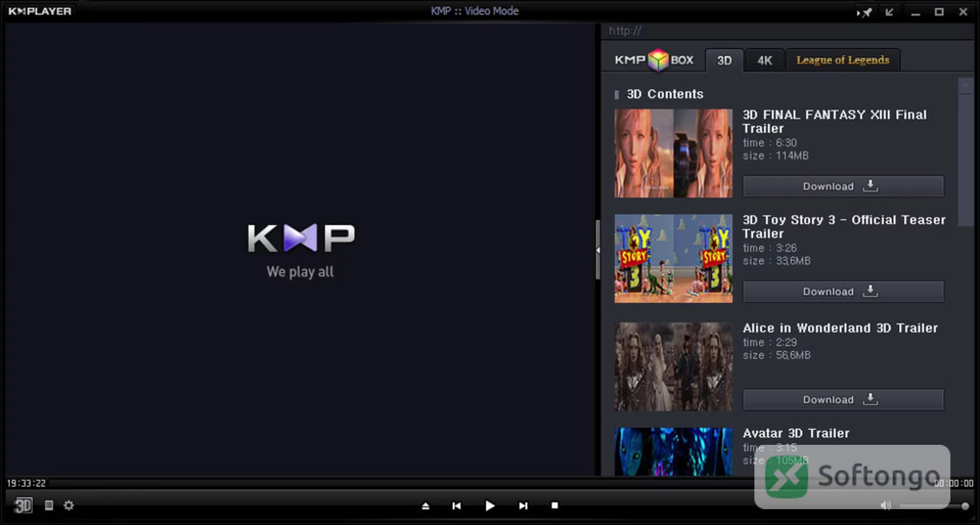Open the control box gear icon

[69, 505]
